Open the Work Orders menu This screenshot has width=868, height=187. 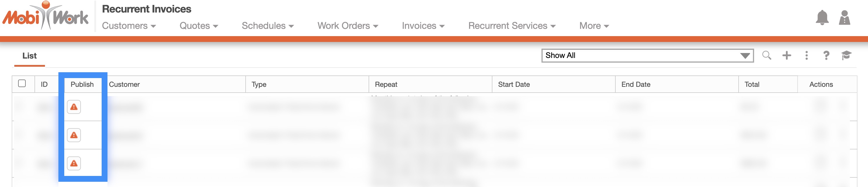click(347, 26)
